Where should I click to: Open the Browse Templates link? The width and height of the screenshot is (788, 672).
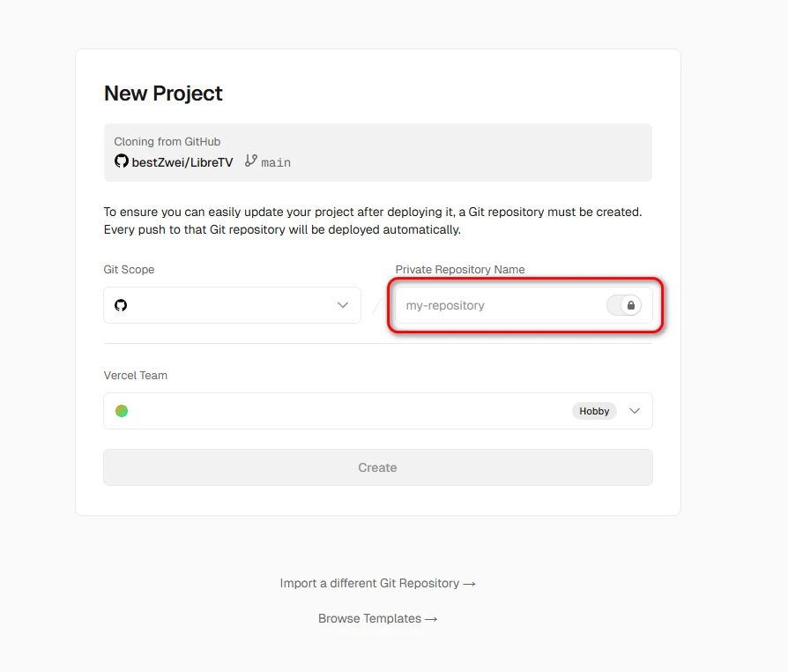click(377, 618)
